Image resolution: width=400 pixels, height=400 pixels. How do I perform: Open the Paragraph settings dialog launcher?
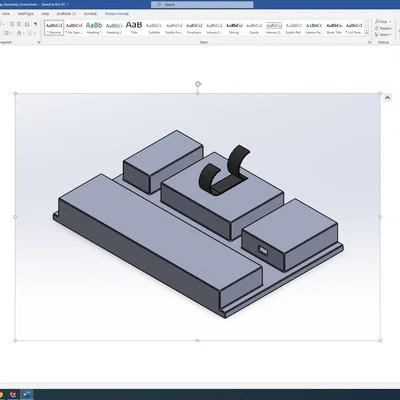(x=39, y=42)
